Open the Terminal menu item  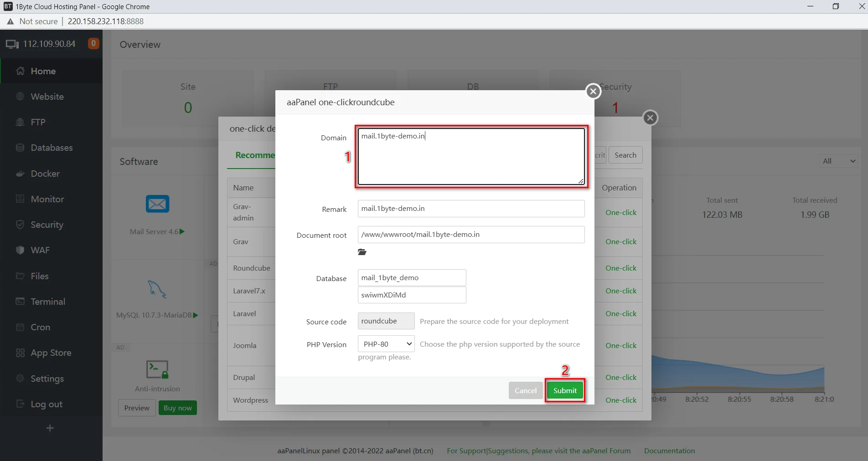(x=51, y=302)
